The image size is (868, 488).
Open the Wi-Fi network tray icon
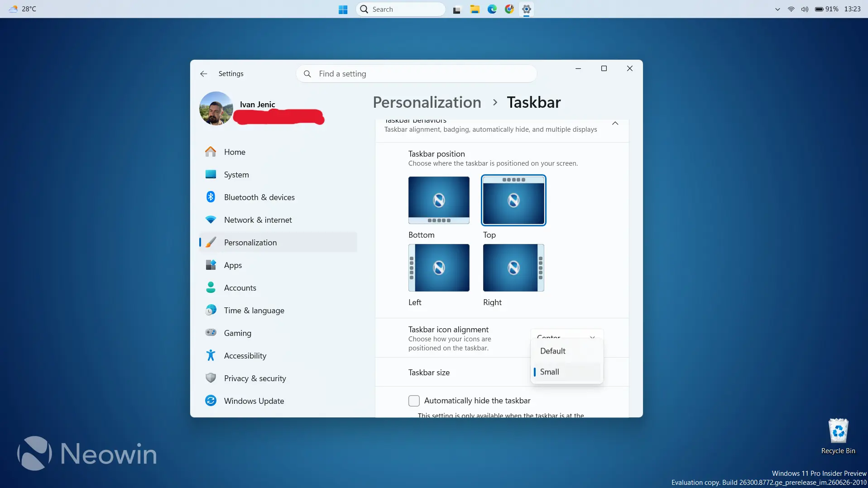coord(791,9)
